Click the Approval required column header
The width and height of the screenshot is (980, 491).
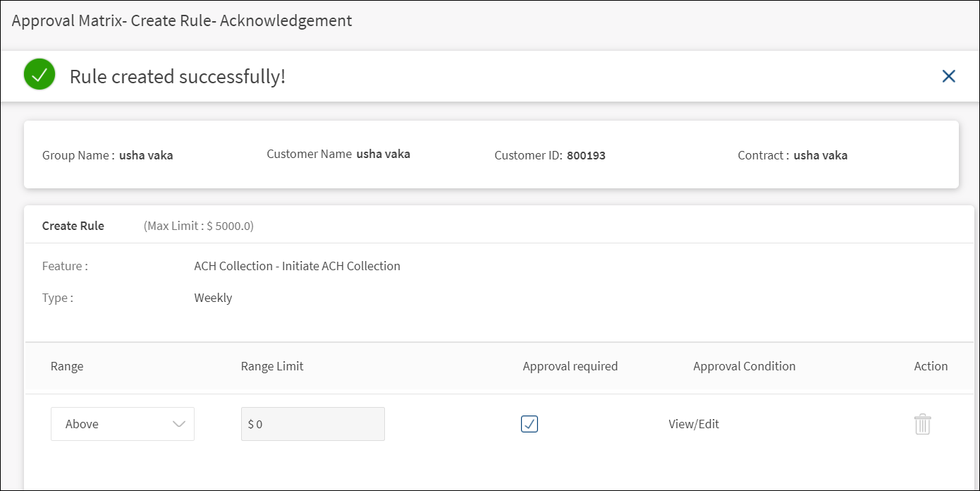click(570, 366)
